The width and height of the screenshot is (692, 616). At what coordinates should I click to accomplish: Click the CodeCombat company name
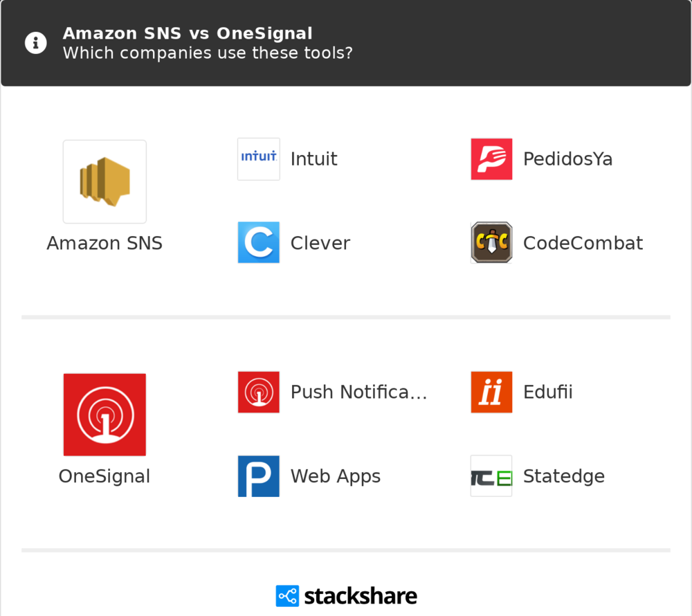point(583,243)
